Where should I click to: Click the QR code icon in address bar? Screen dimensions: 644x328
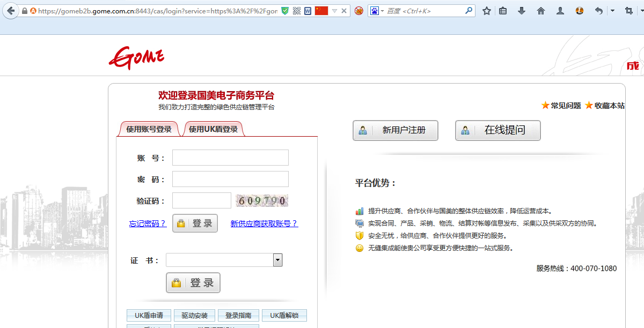[x=297, y=11]
